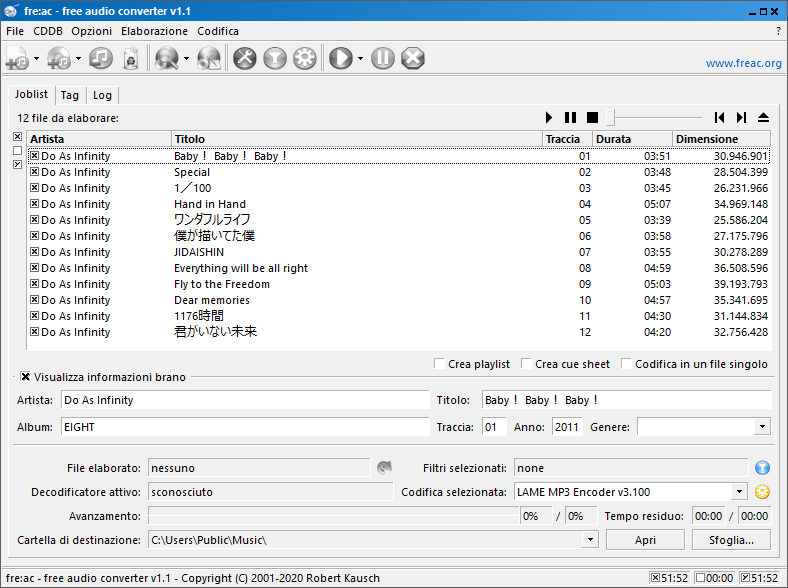The image size is (788, 588).
Task: Click the clear joblist trash icon
Action: coord(130,59)
